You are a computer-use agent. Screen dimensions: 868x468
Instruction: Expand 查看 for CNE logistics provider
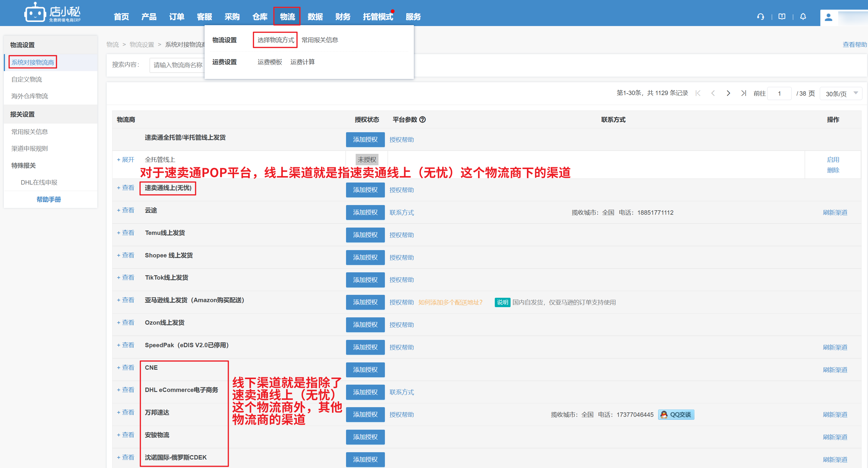click(125, 367)
